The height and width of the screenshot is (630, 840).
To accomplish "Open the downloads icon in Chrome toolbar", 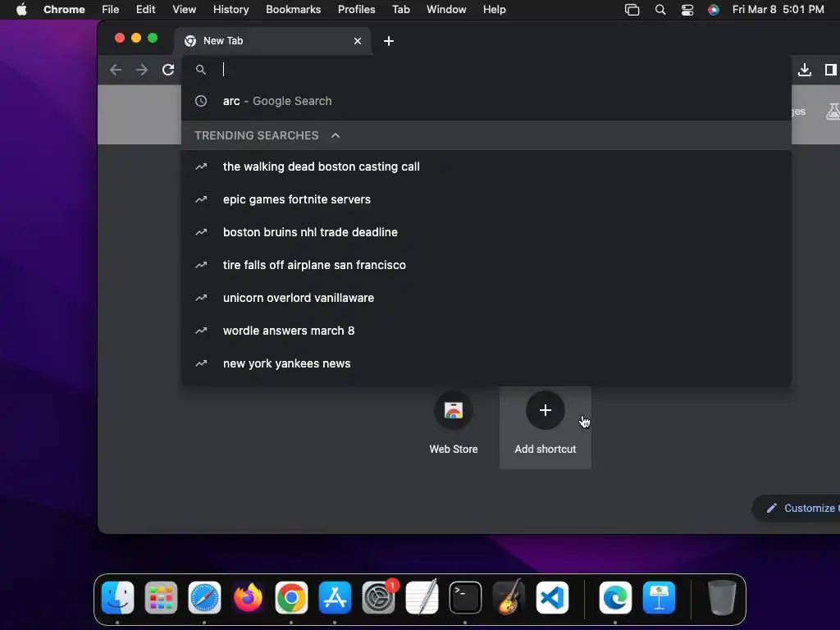I will coord(804,70).
